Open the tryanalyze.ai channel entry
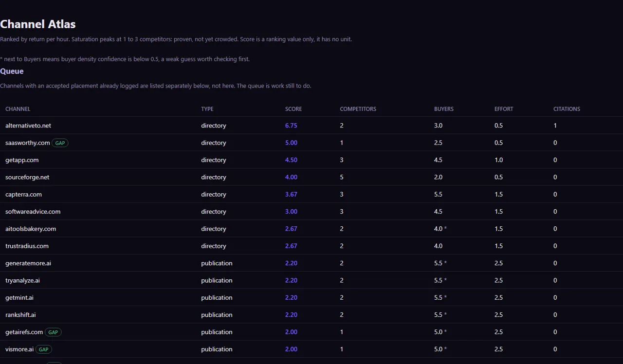The height and width of the screenshot is (364, 623). 22,280
